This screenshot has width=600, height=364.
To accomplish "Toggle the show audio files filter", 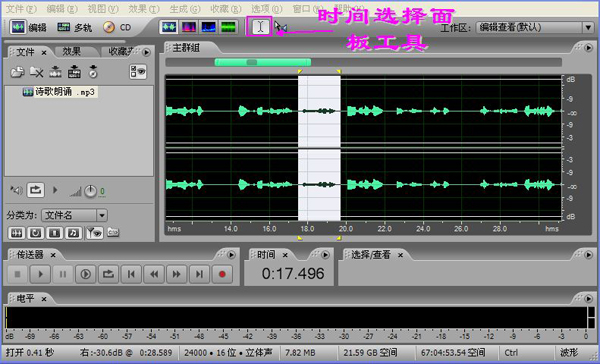I will tap(16, 232).
